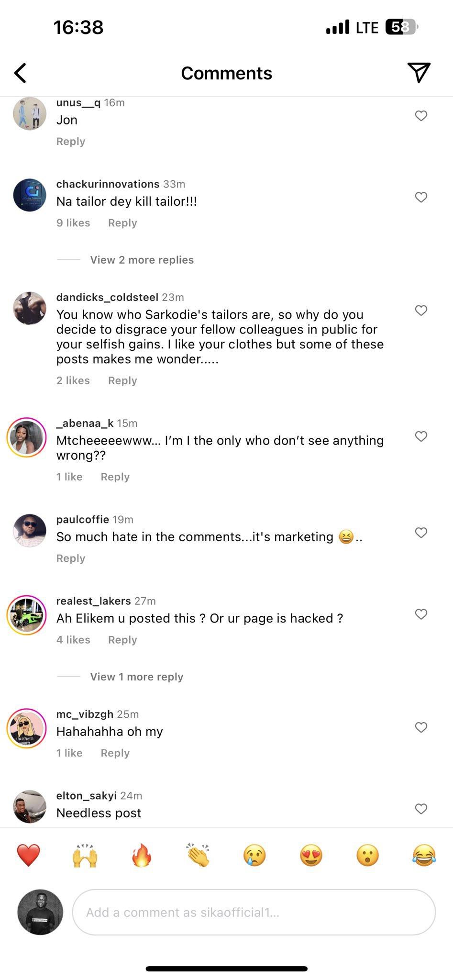Toggle the heart on _abenaa_k's comment
The width and height of the screenshot is (453, 980).
[421, 436]
